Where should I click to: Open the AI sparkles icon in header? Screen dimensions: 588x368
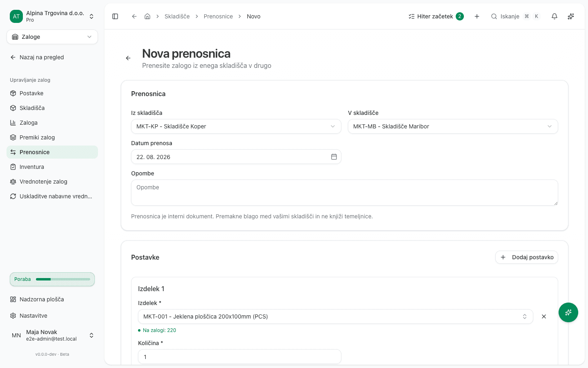(x=571, y=16)
